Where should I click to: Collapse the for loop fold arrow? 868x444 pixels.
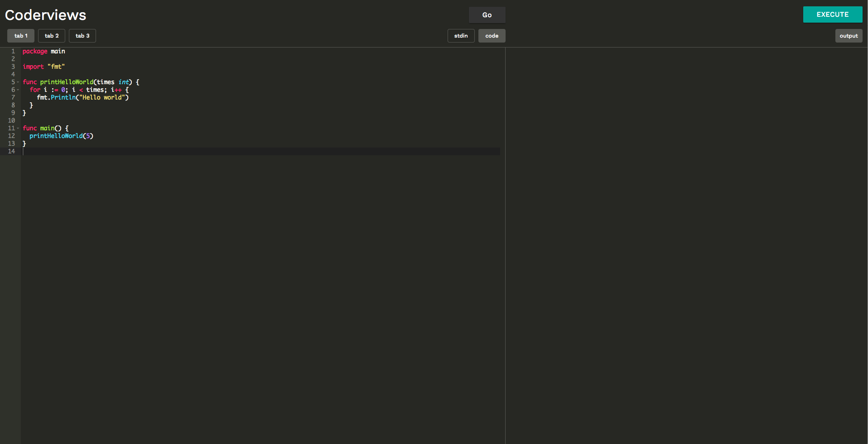click(17, 90)
